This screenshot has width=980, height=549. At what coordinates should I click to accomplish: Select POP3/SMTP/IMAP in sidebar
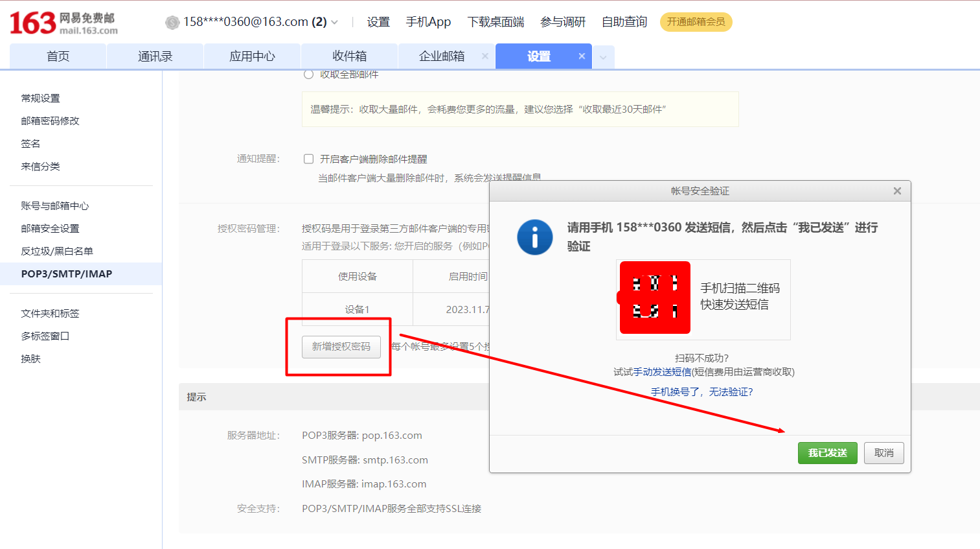coord(81,274)
